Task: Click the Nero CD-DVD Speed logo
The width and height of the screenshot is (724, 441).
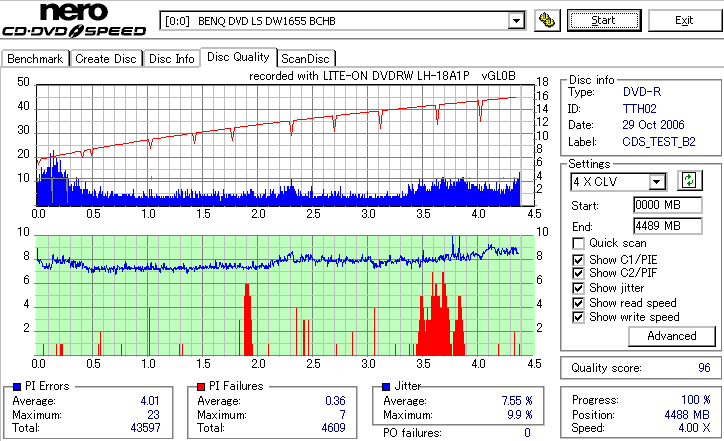Action: pos(74,19)
